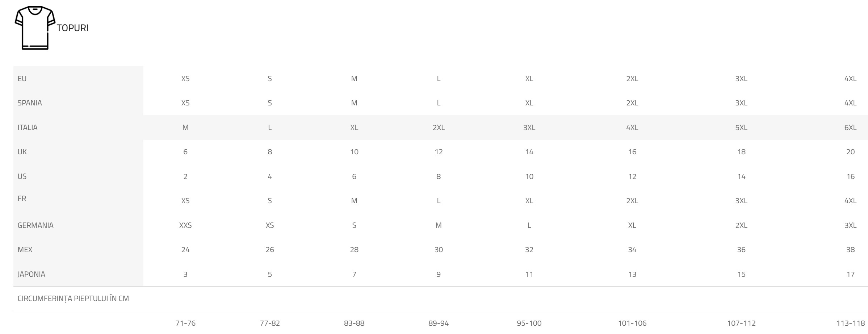Select the 89-94 chest range
Screen dimensions: 868x334
tap(439, 323)
